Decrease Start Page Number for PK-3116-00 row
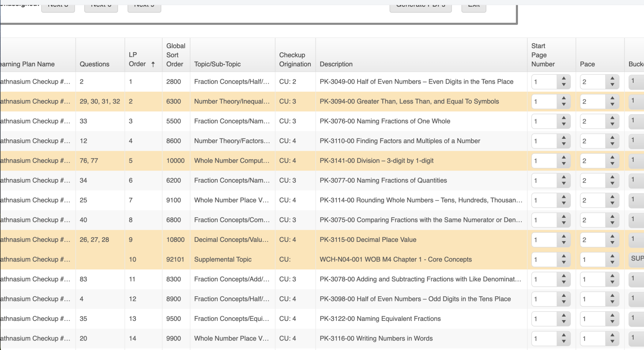This screenshot has width=644, height=350. (563, 342)
